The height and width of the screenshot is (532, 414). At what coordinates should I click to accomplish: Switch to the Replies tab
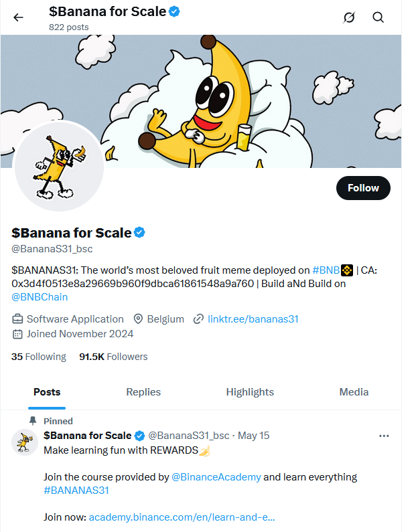pos(143,392)
